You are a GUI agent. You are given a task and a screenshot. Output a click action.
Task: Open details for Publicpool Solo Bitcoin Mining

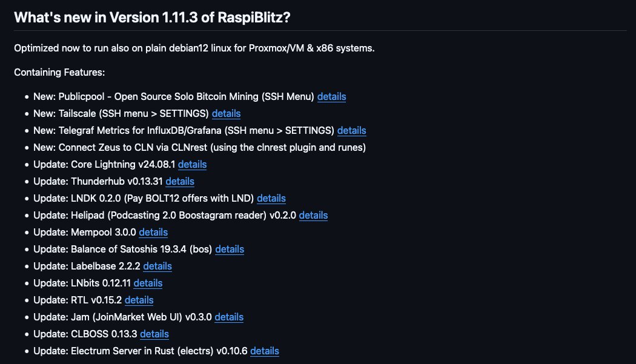[x=331, y=96]
